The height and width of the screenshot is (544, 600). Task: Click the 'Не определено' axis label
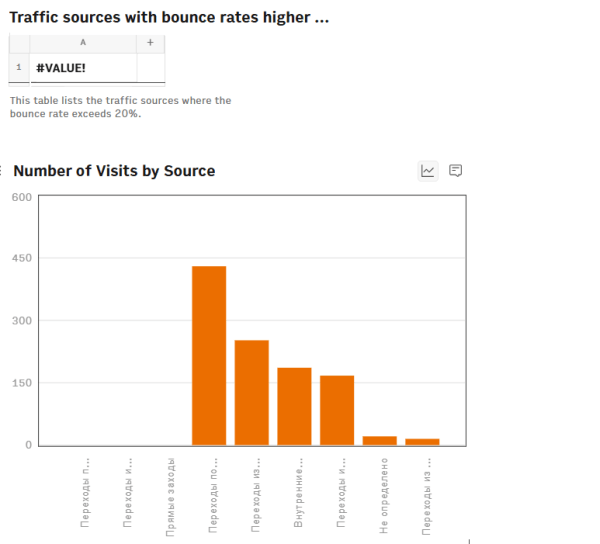tap(383, 495)
